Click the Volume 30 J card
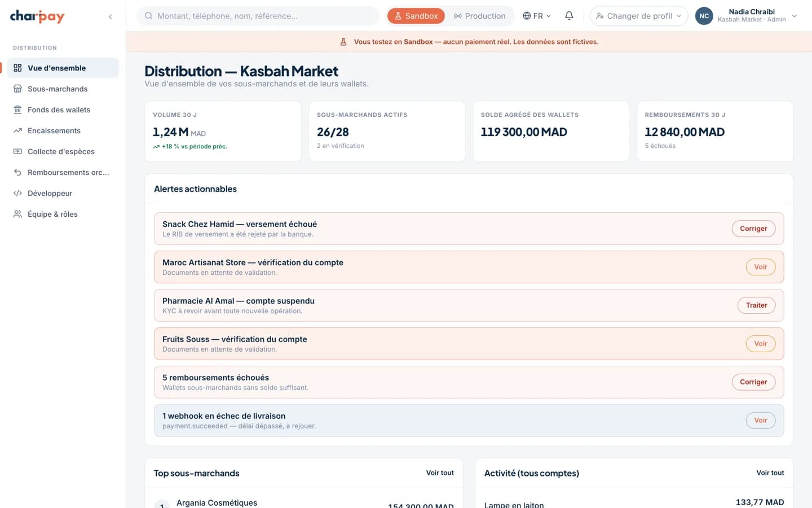Image resolution: width=812 pixels, height=508 pixels. 223,132
